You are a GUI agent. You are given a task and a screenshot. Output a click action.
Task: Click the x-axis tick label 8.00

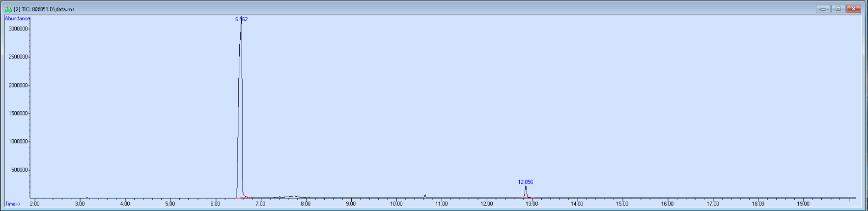pos(306,204)
